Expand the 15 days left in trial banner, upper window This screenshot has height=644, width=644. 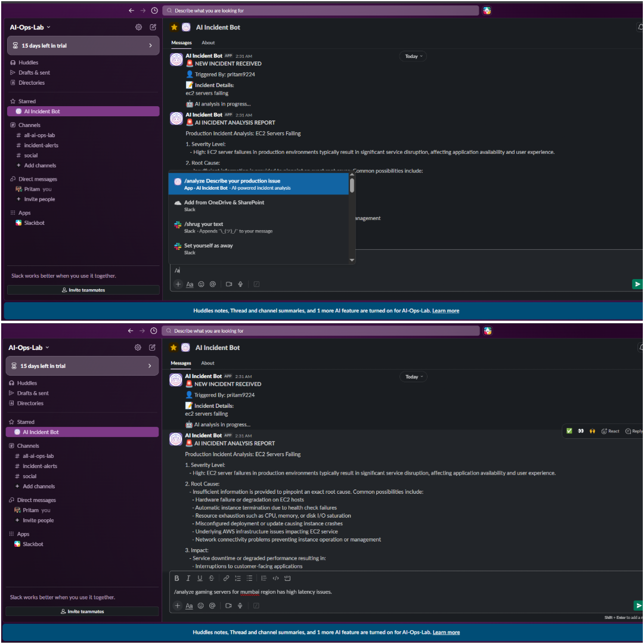[x=83, y=45]
